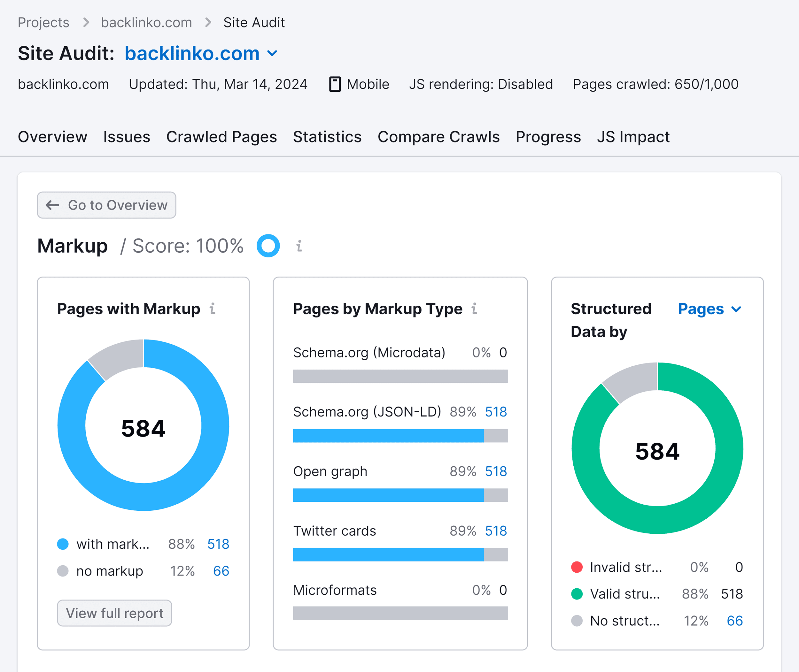This screenshot has height=672, width=799.
Task: Click 66 next to 'no markup'
Action: point(221,571)
